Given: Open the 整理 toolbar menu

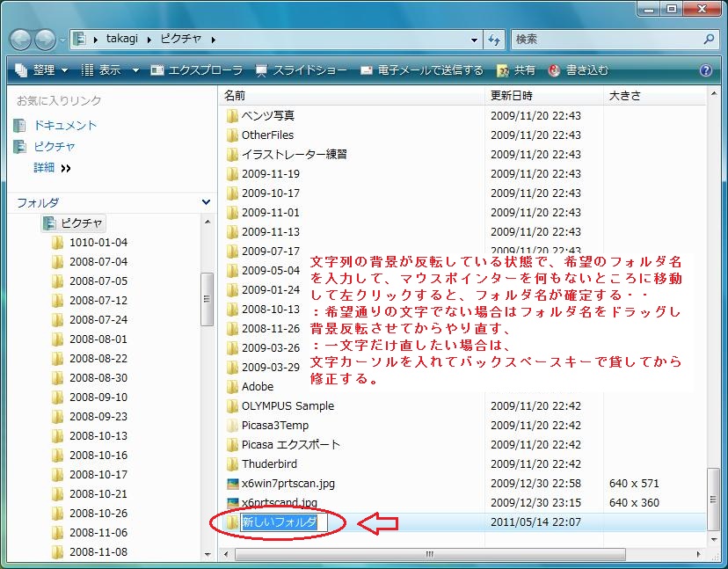Looking at the screenshot, I should tap(41, 70).
